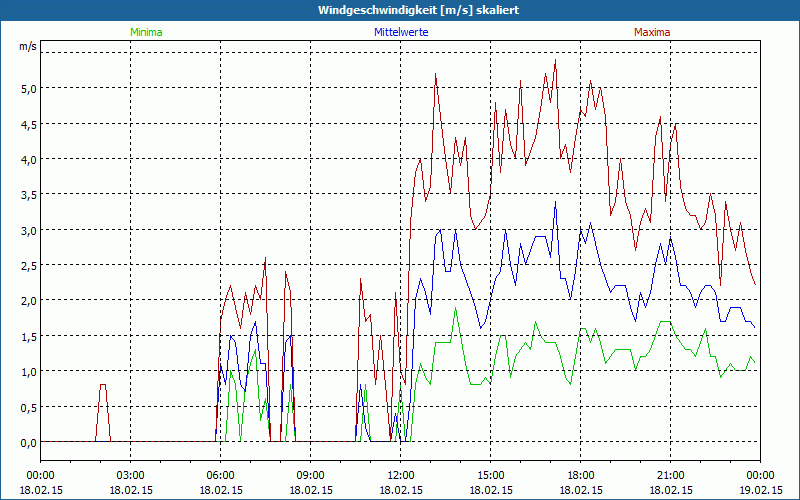Click the 19.02.15 date label

pos(761,490)
